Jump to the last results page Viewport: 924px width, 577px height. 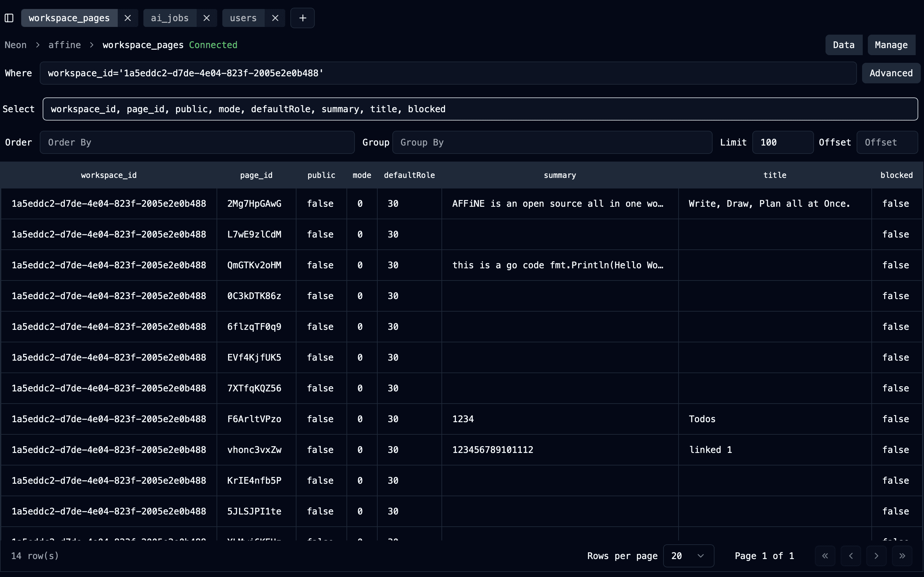point(902,556)
